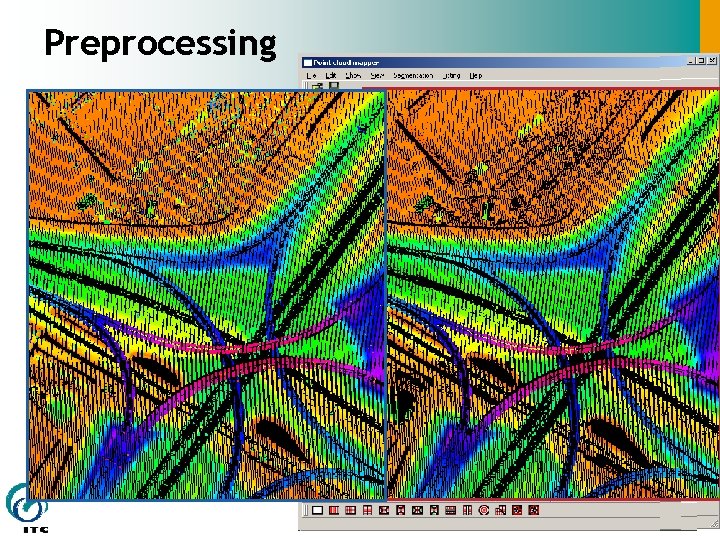Select the two vertical bars icon

coord(467,510)
